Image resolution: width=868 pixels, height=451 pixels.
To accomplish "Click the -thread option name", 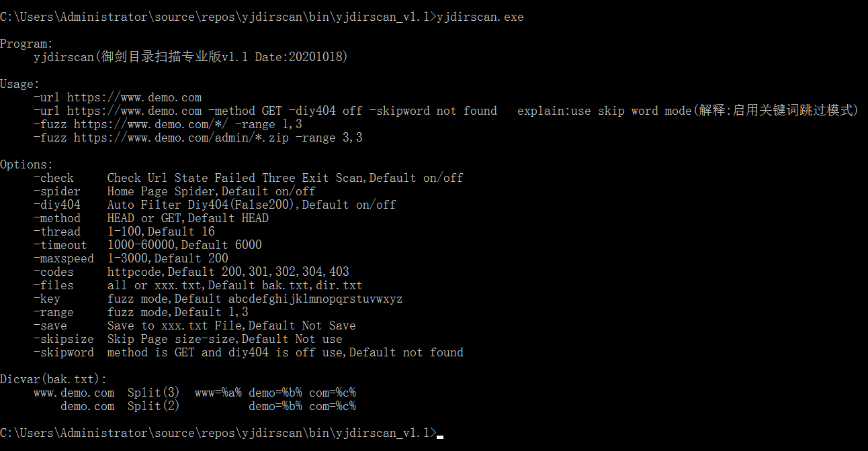I will (57, 232).
